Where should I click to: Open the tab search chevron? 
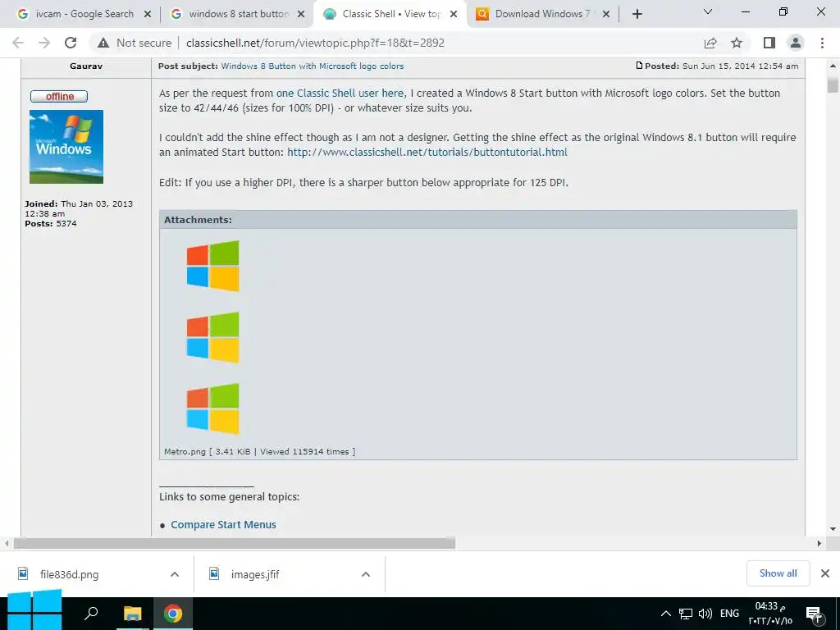click(708, 11)
